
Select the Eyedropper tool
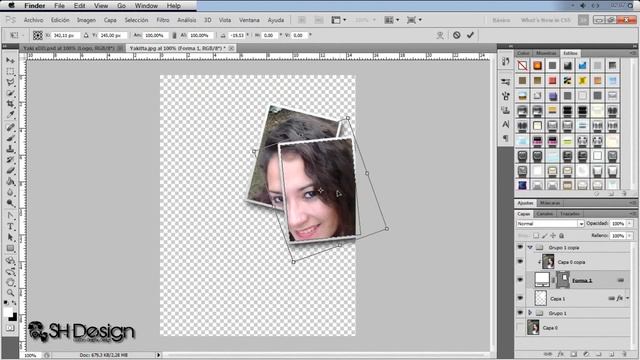(10, 115)
